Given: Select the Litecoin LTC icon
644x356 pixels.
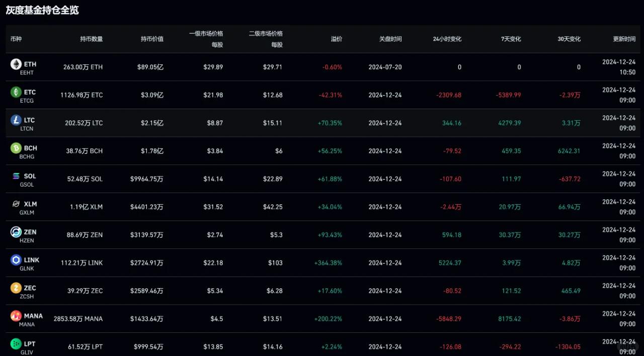Looking at the screenshot, I should (x=16, y=120).
